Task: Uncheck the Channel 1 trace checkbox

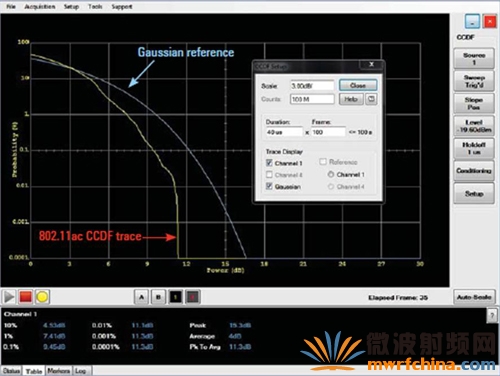Action: click(x=269, y=163)
